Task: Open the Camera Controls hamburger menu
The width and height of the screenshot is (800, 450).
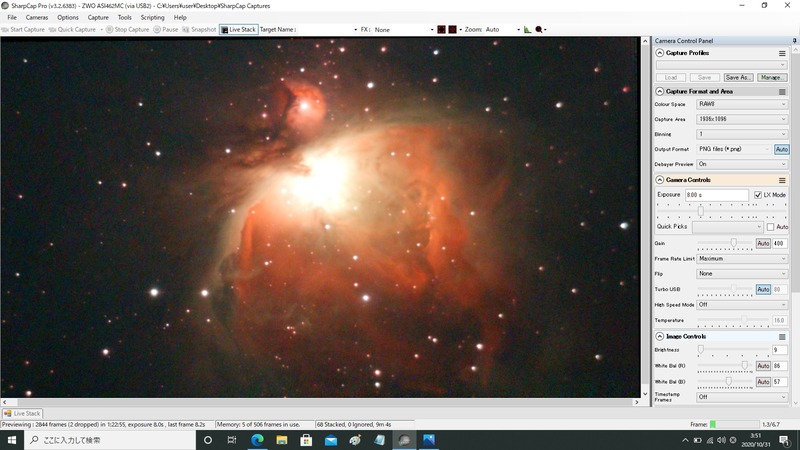Action: point(782,180)
